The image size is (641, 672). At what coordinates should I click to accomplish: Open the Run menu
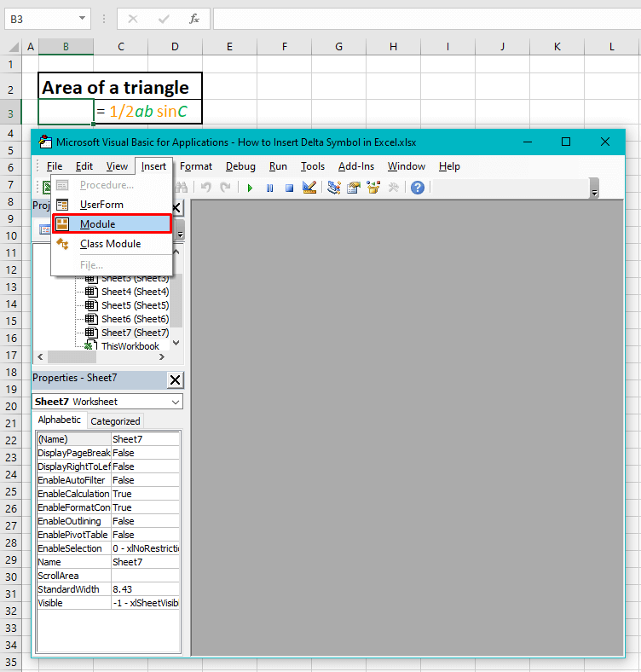pyautogui.click(x=278, y=166)
